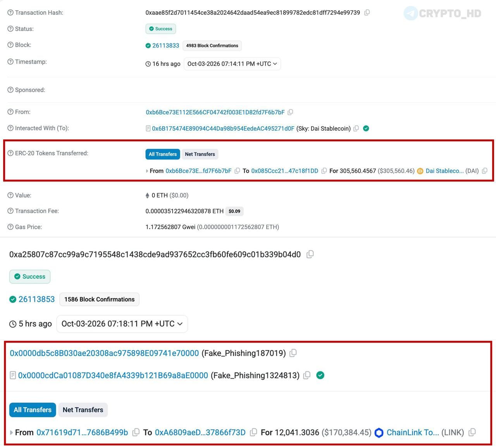Click help icon beside Transaction Hash label
The image size is (496, 448).
pos(10,13)
